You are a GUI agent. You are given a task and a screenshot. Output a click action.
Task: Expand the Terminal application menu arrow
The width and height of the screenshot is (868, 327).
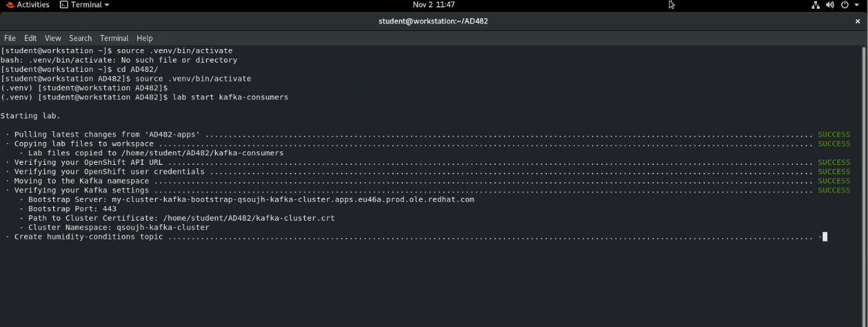pos(106,5)
